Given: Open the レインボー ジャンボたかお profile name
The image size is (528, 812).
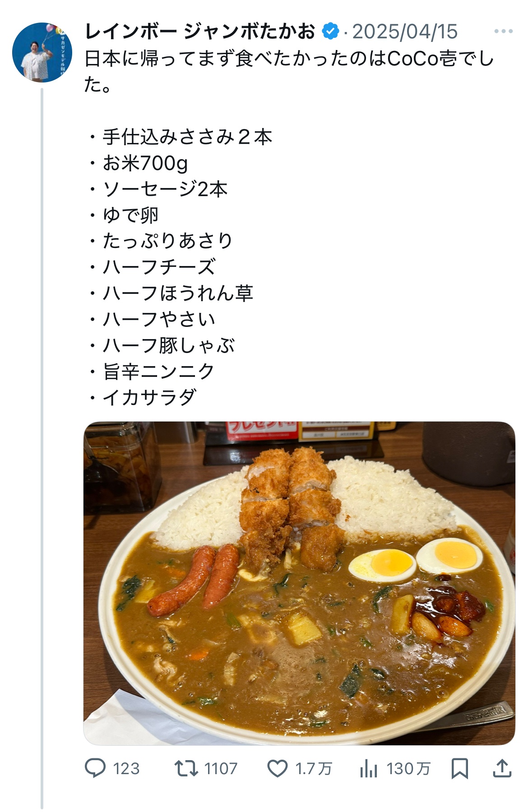Looking at the screenshot, I should coord(199,32).
